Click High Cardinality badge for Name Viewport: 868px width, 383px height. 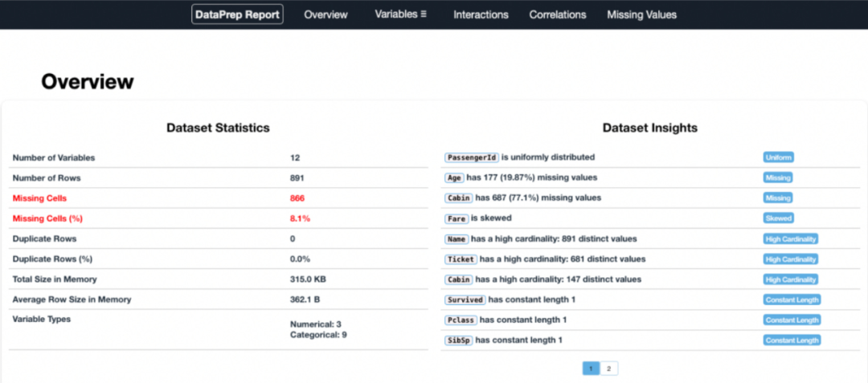(791, 239)
